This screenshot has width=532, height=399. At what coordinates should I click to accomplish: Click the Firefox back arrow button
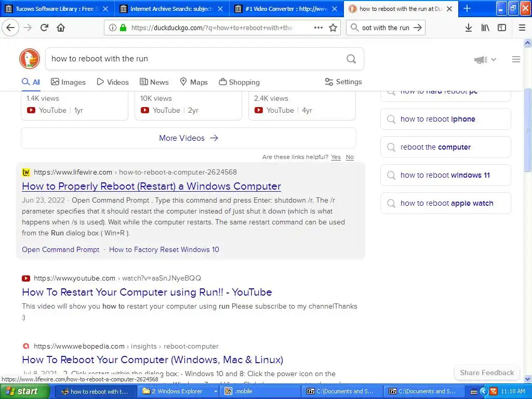(10, 28)
